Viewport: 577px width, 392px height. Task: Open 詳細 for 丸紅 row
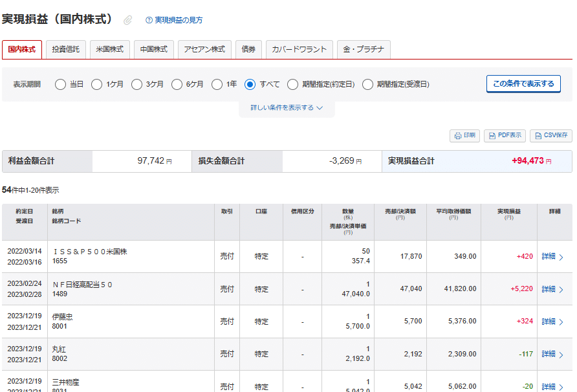click(552, 354)
